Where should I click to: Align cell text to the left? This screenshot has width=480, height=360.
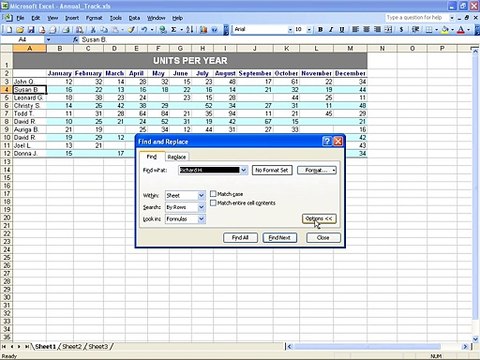click(355, 30)
